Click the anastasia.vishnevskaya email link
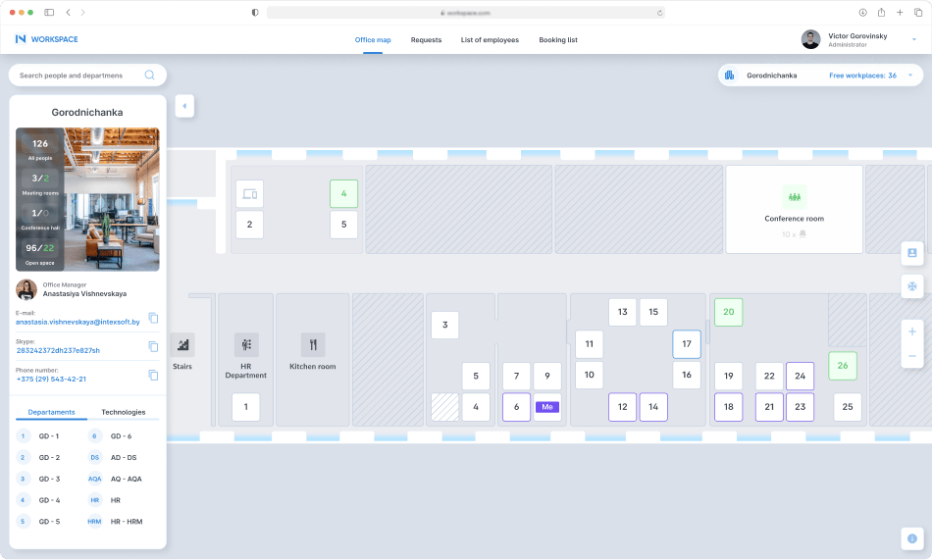 [78, 322]
